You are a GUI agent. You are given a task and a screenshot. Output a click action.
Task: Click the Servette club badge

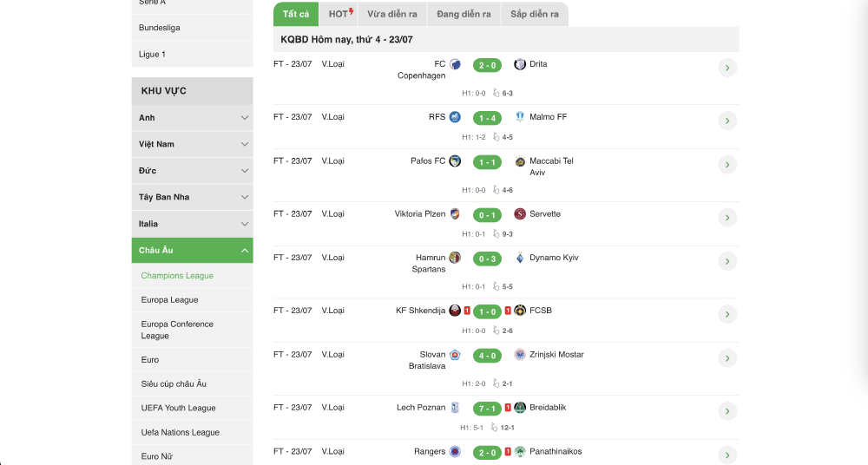(520, 214)
